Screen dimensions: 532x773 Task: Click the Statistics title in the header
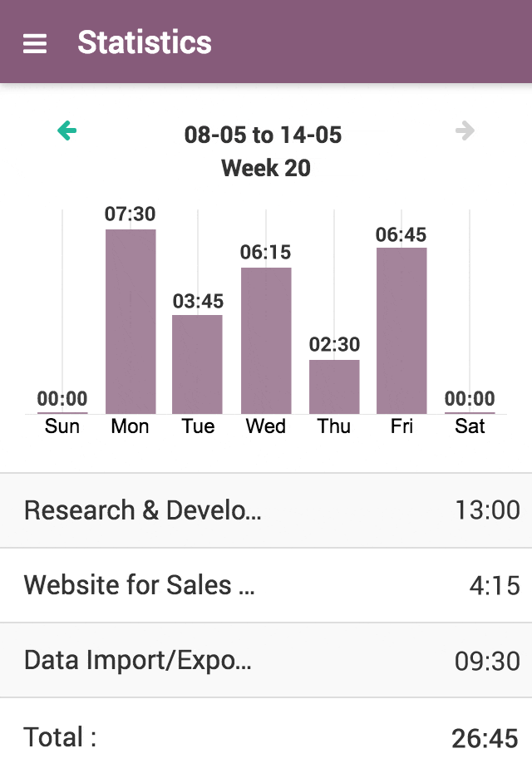(x=145, y=42)
